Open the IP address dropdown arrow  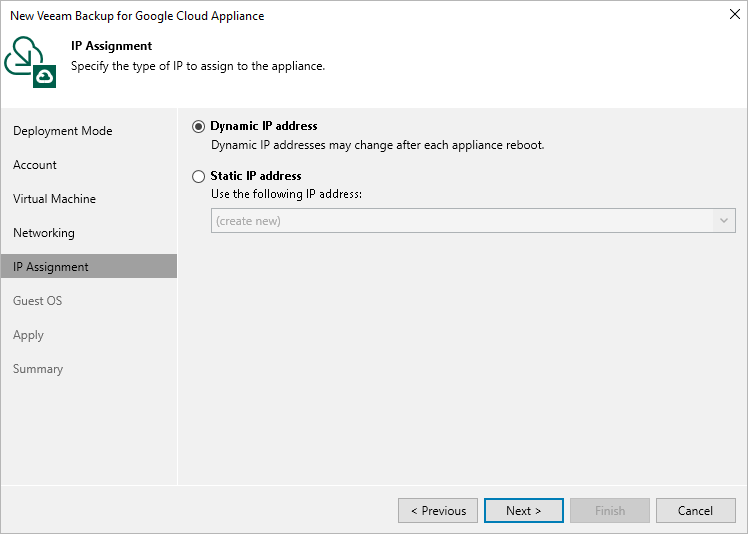tap(724, 220)
